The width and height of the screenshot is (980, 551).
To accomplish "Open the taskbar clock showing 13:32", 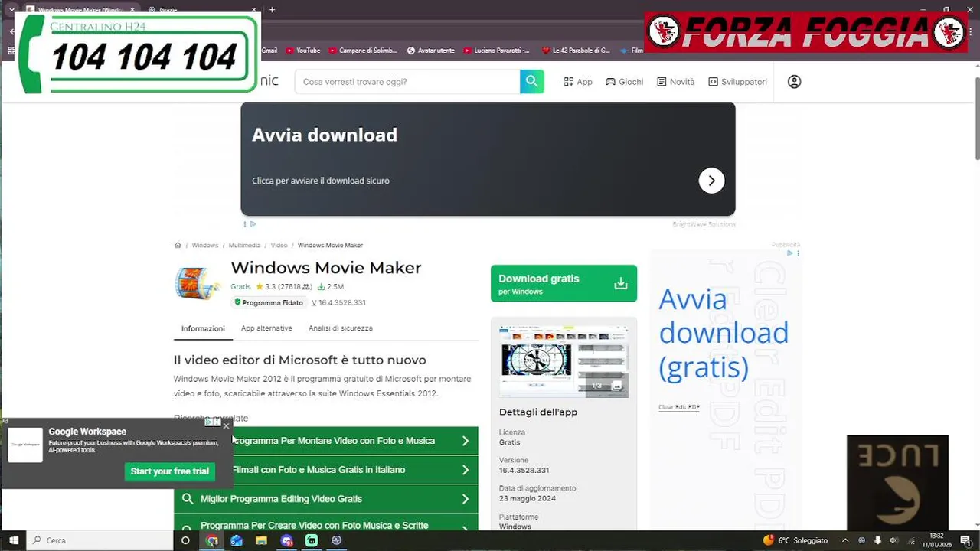I will pyautogui.click(x=936, y=540).
